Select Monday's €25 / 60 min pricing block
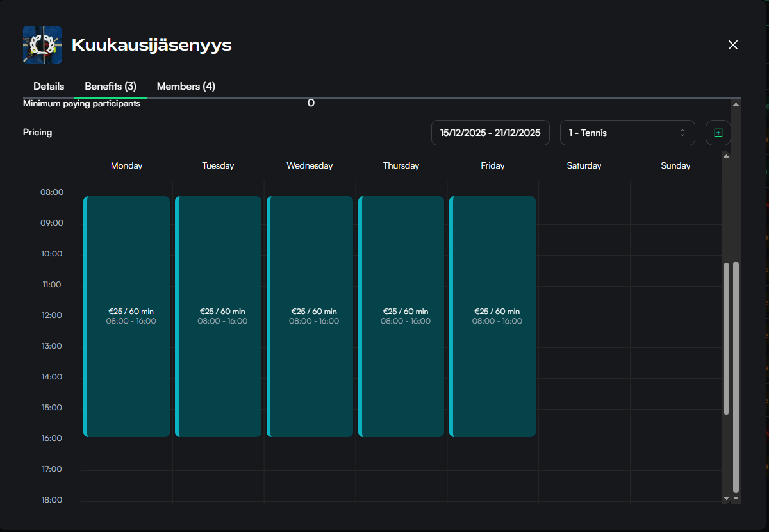The height and width of the screenshot is (532, 769). click(127, 317)
